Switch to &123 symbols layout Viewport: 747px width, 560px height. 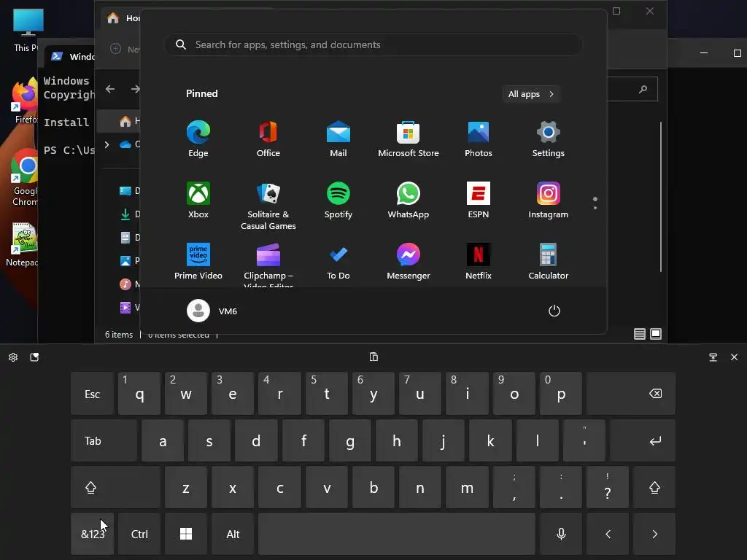[x=92, y=534]
